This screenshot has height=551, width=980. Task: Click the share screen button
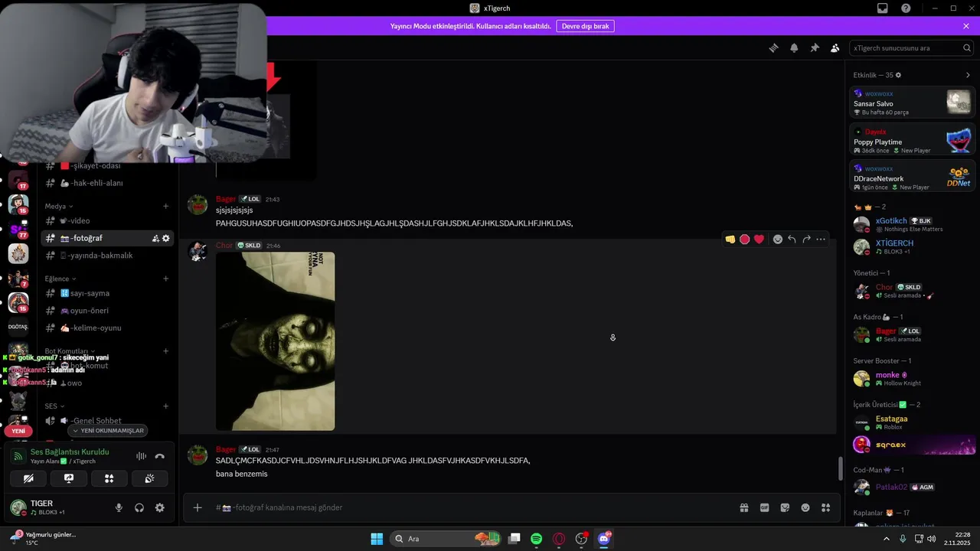(69, 478)
